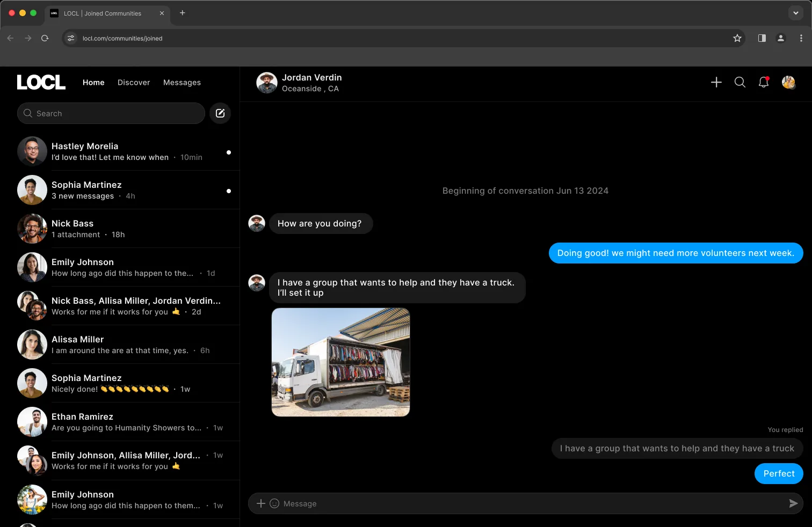Click the forward navigation arrow
Screen dimensions: 812x527
click(x=28, y=38)
